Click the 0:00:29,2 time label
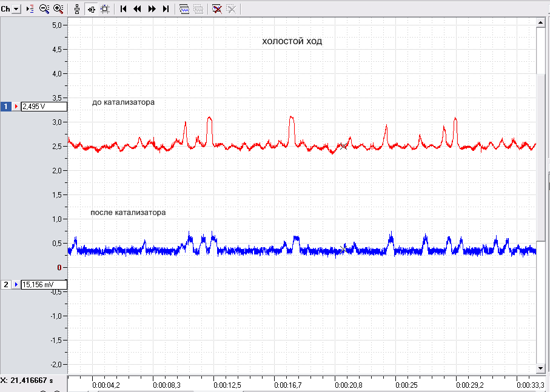This screenshot has width=550, height=392. (470, 385)
